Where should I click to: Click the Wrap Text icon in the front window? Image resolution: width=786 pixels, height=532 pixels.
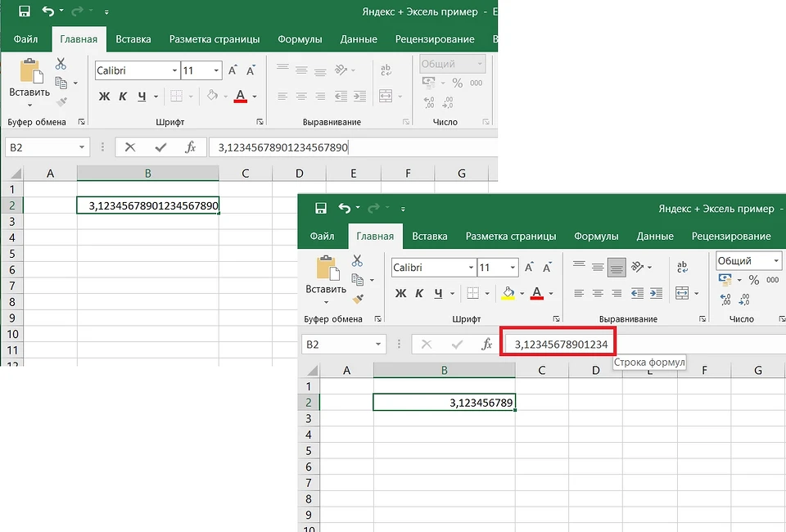pos(682,267)
